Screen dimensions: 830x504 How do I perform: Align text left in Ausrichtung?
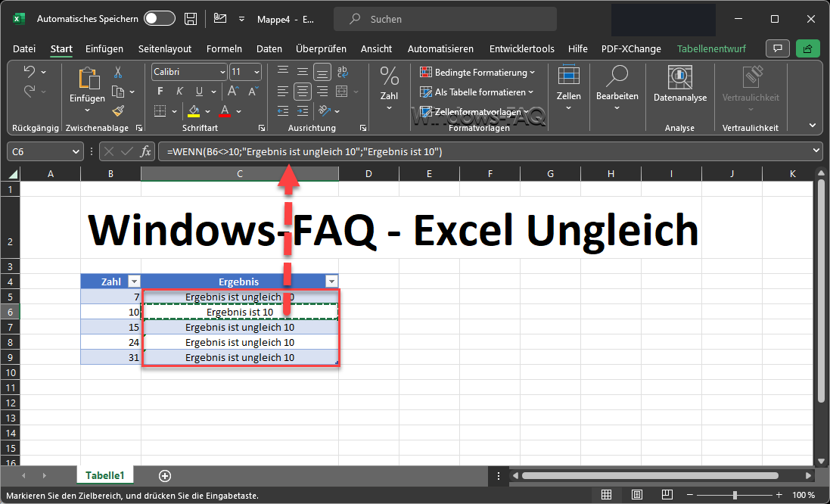(283, 92)
